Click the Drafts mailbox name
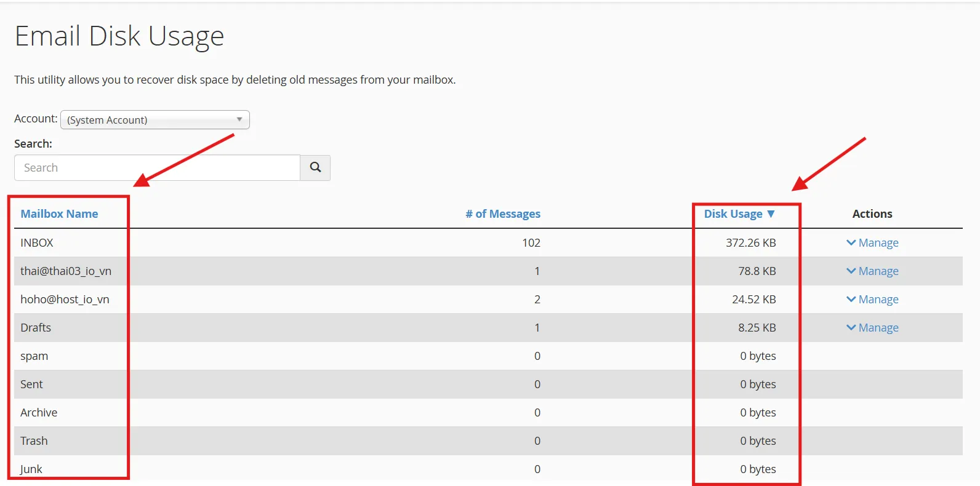This screenshot has width=980, height=486. [36, 327]
